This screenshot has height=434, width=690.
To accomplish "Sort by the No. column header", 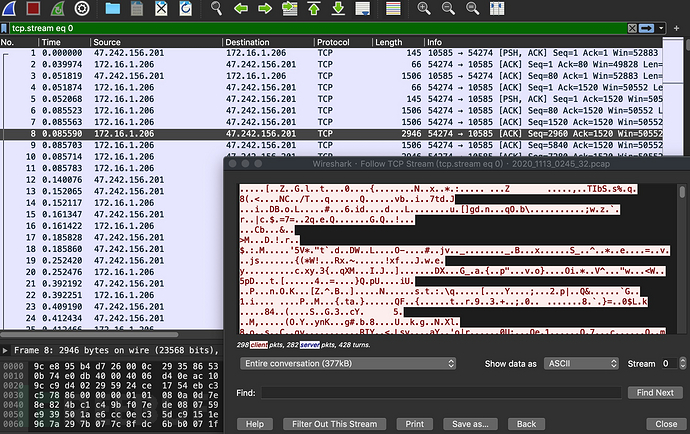I will click(x=19, y=42).
